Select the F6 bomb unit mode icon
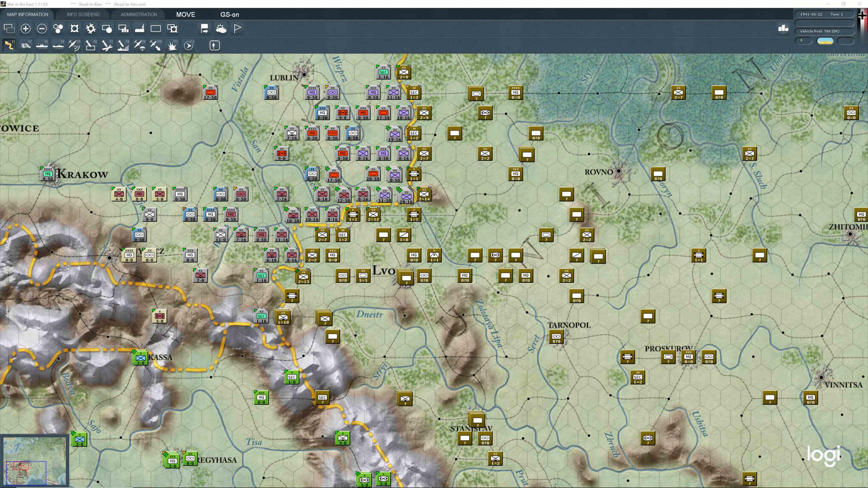Screen dimensions: 868x488 click(91, 45)
